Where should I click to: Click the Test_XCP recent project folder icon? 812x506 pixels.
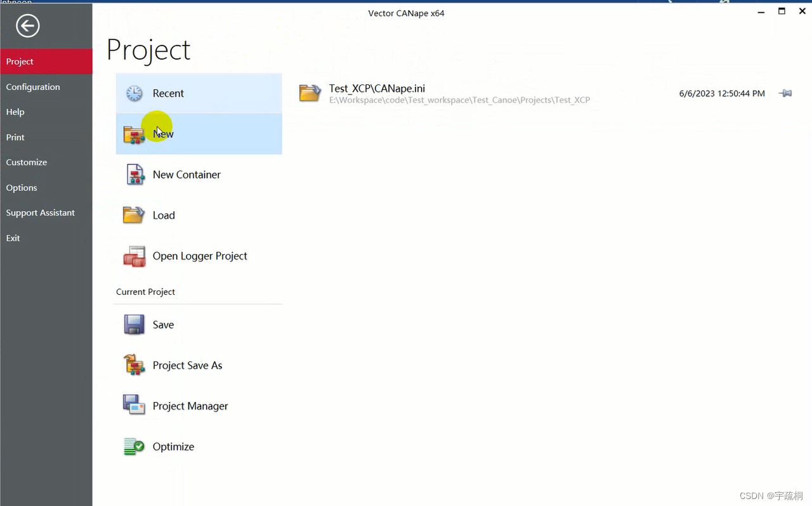(310, 93)
